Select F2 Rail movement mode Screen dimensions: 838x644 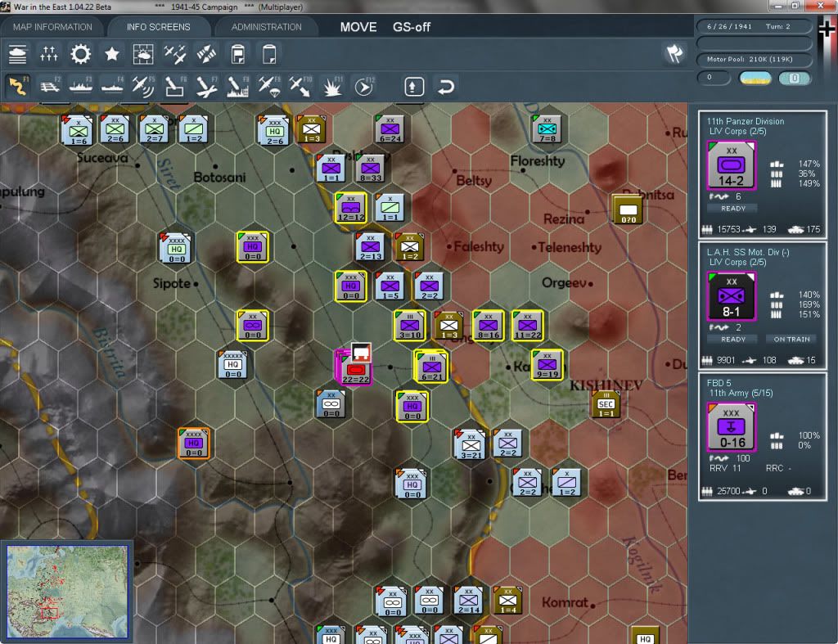pyautogui.click(x=50, y=86)
